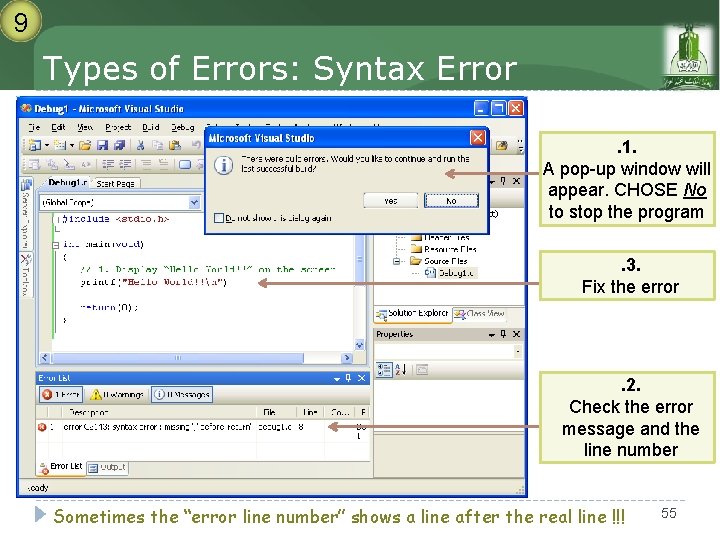The height and width of the screenshot is (540, 720).
Task: Pin the Properties panel
Action: (503, 334)
